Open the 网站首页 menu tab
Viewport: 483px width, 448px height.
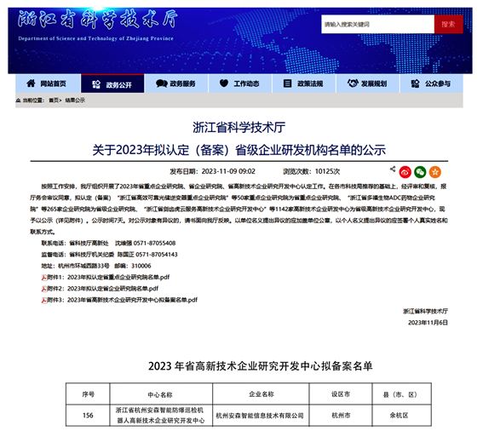tap(48, 83)
